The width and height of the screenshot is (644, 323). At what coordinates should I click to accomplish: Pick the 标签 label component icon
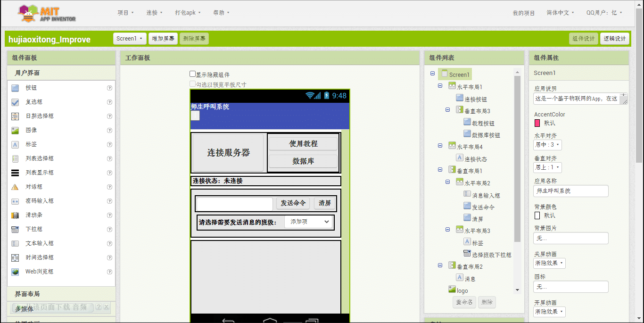click(16, 144)
